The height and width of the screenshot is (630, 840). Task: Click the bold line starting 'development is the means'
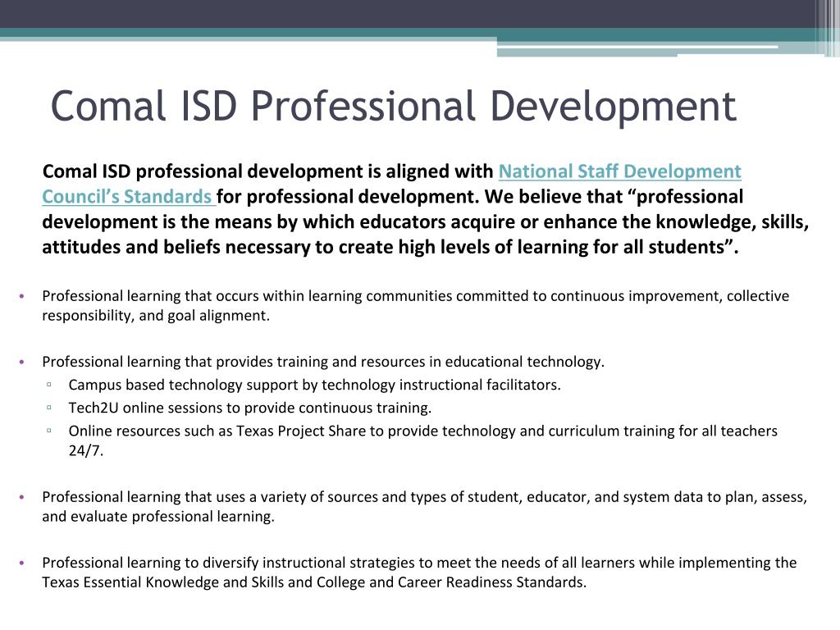point(426,221)
